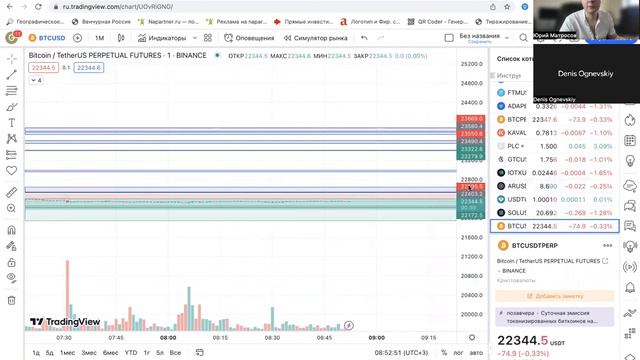Click the blue buy price 22344.6 button
This screenshot has width=640, height=360.
(89, 68)
